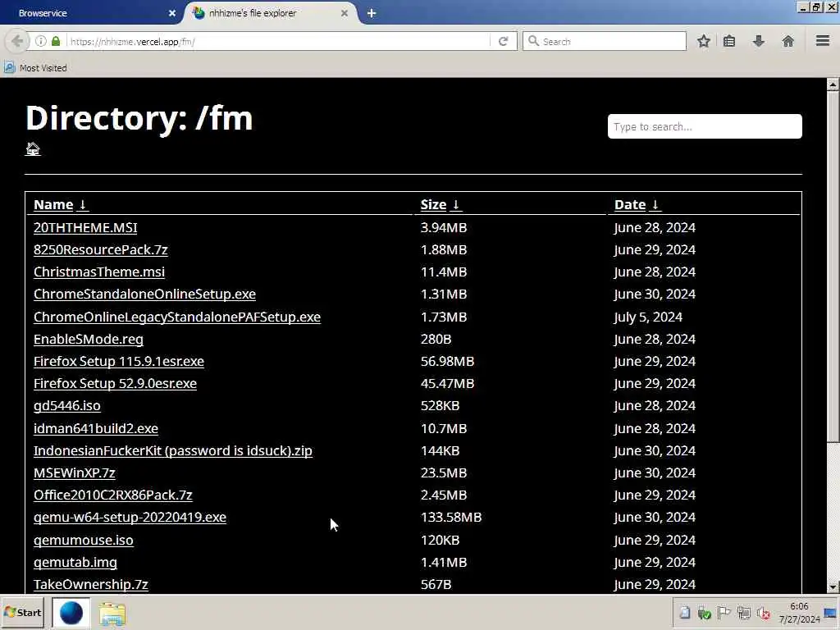The image size is (840, 630).
Task: Open the ChristmasTheme.msi link
Action: pos(99,272)
